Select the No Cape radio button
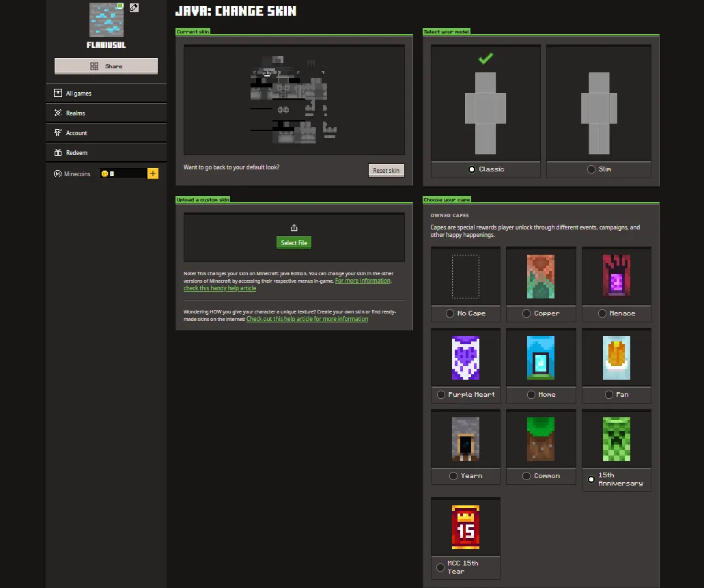The height and width of the screenshot is (588, 704). [450, 313]
